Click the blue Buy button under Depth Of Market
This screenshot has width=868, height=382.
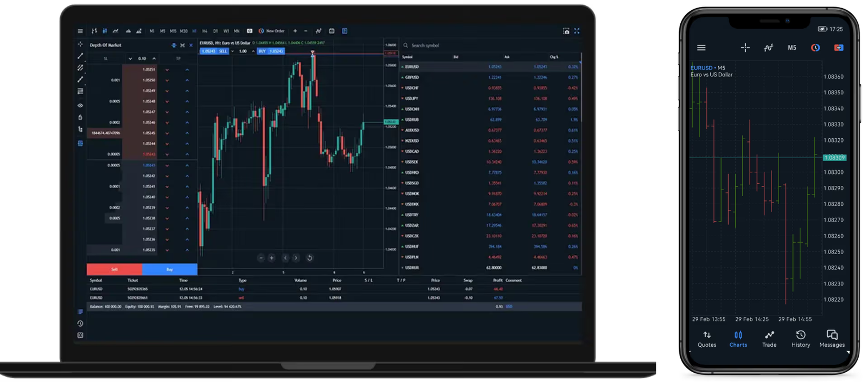[x=170, y=269]
